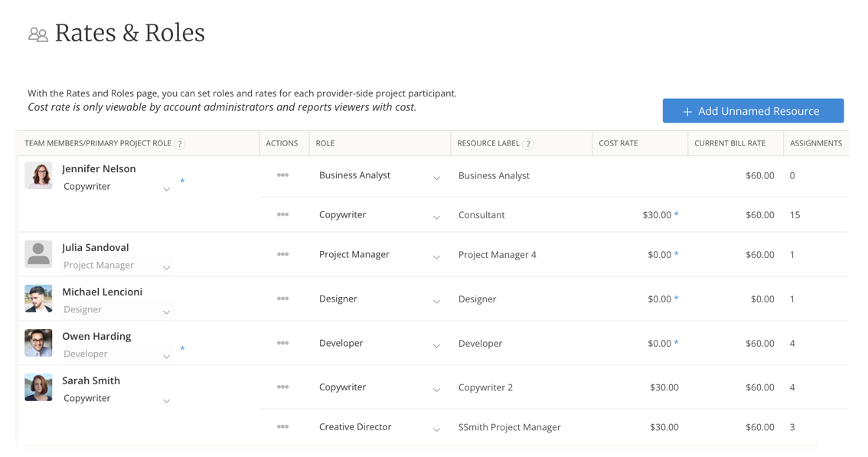
Task: Open actions menu for Creative Director row
Action: [x=283, y=426]
